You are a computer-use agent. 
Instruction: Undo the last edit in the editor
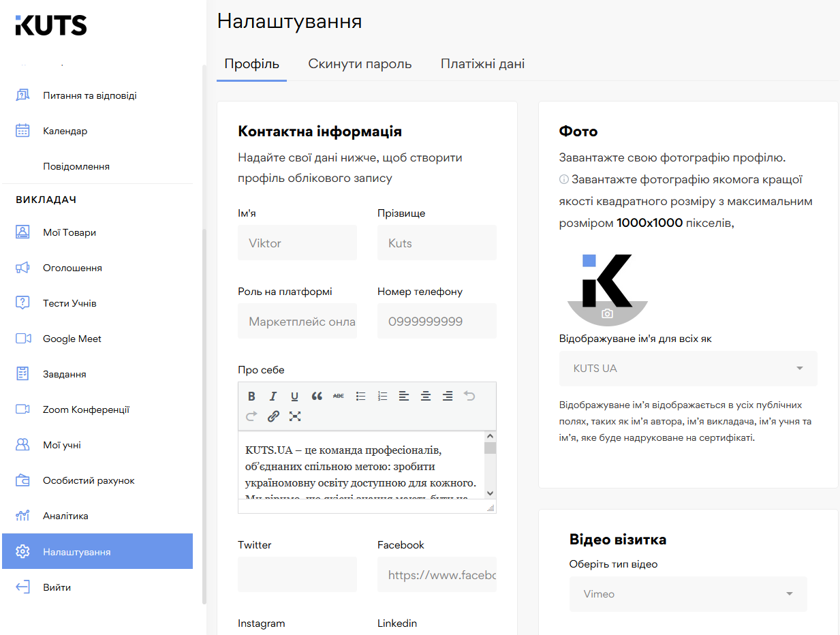[469, 396]
